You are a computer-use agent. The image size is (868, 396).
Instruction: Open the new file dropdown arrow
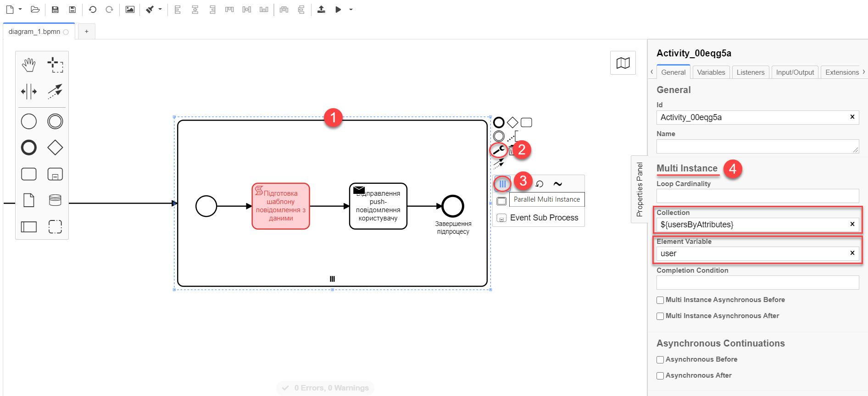click(x=20, y=9)
